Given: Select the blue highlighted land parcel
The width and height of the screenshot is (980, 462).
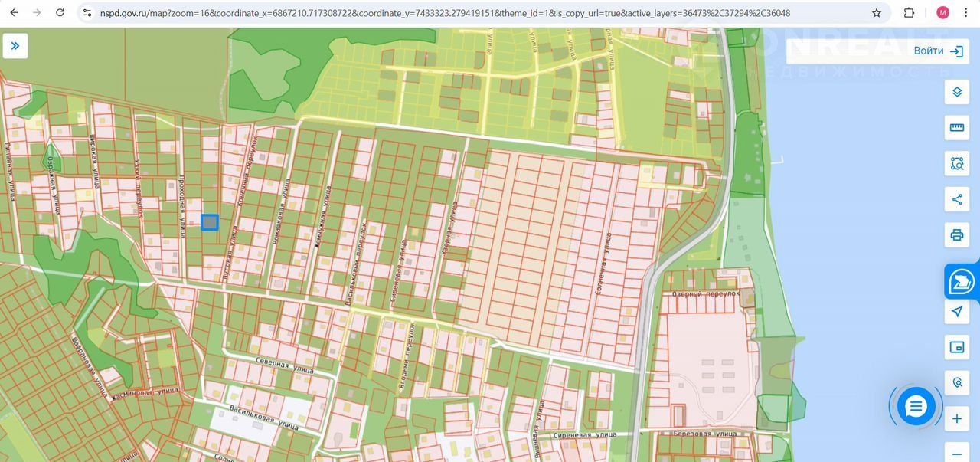Looking at the screenshot, I should 209,222.
